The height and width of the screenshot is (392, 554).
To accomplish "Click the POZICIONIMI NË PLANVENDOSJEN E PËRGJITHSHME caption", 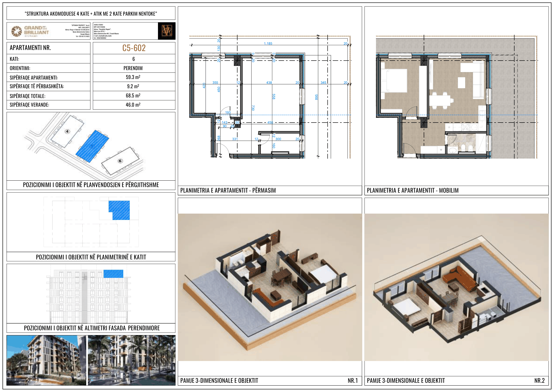I will (91, 185).
